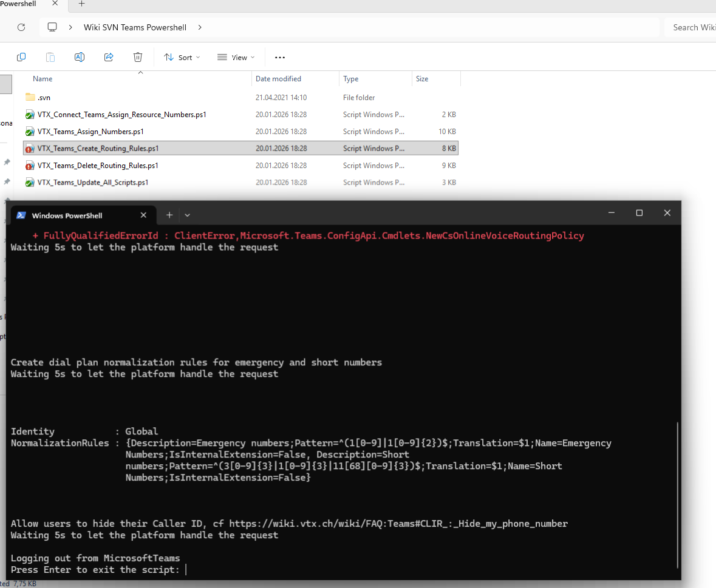The height and width of the screenshot is (588, 716).
Task: Select VTX_Teams_Delete_Routing_Rules.ps1 file
Action: coord(98,166)
